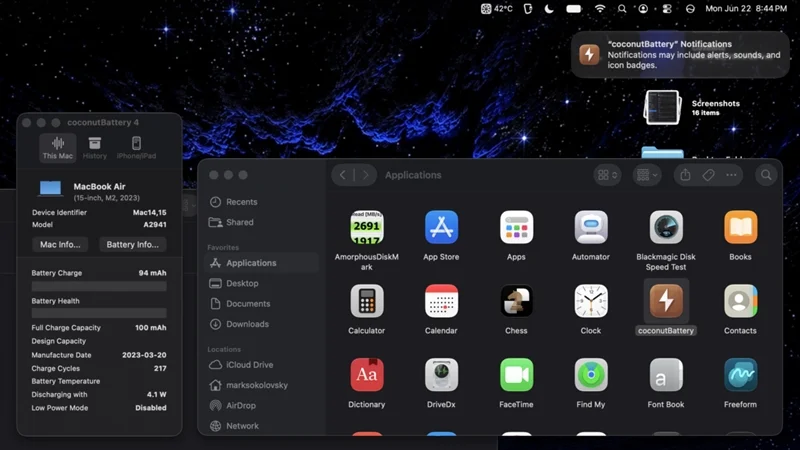Viewport: 800px width, 450px height.
Task: Open AirDrop in Finder sidebar
Action: 262,406
